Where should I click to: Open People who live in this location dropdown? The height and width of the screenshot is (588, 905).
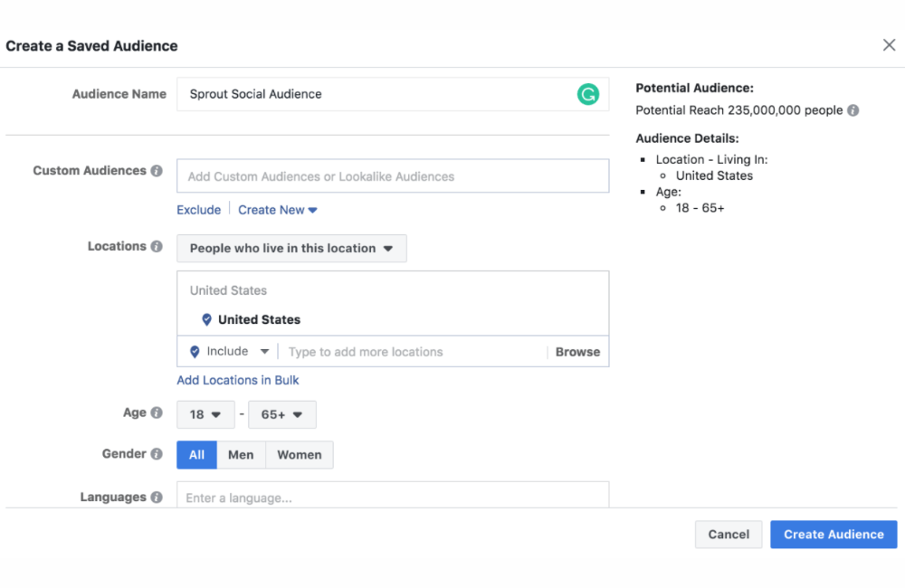click(x=291, y=248)
